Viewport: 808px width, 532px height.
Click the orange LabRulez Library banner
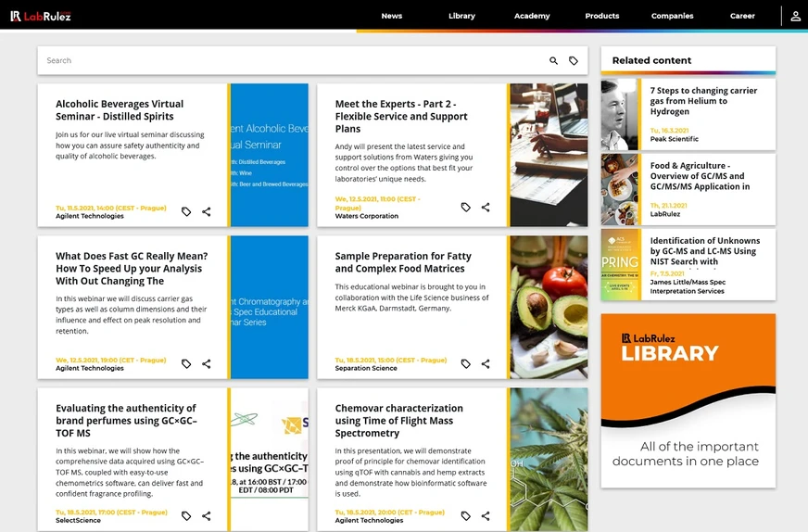[x=688, y=400]
